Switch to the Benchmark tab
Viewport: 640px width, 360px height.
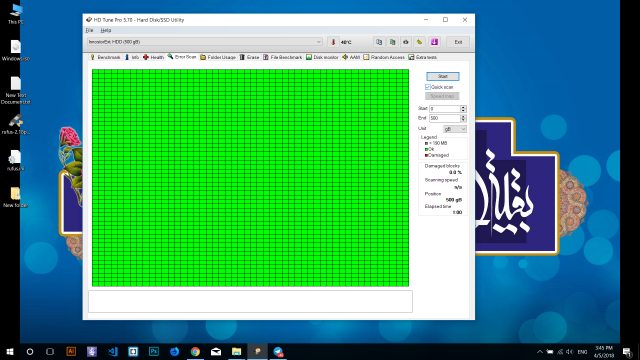pyautogui.click(x=105, y=57)
